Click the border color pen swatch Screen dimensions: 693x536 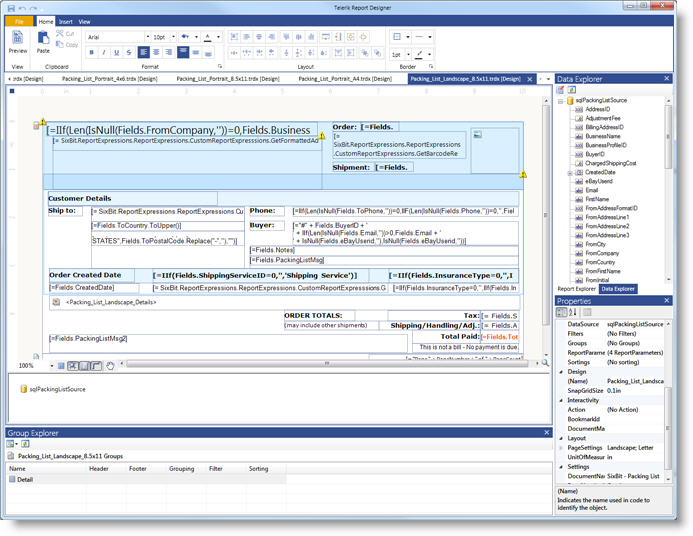[419, 54]
